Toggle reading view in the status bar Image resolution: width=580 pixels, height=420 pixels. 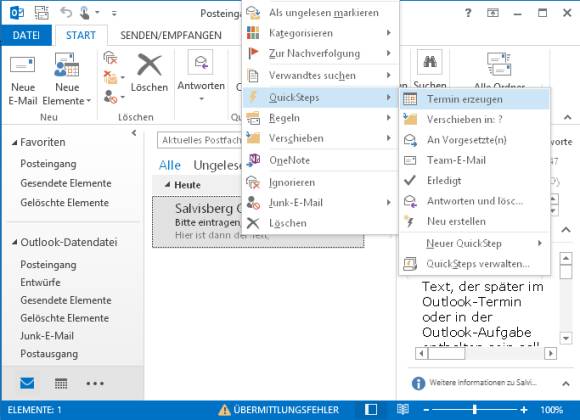[403, 409]
